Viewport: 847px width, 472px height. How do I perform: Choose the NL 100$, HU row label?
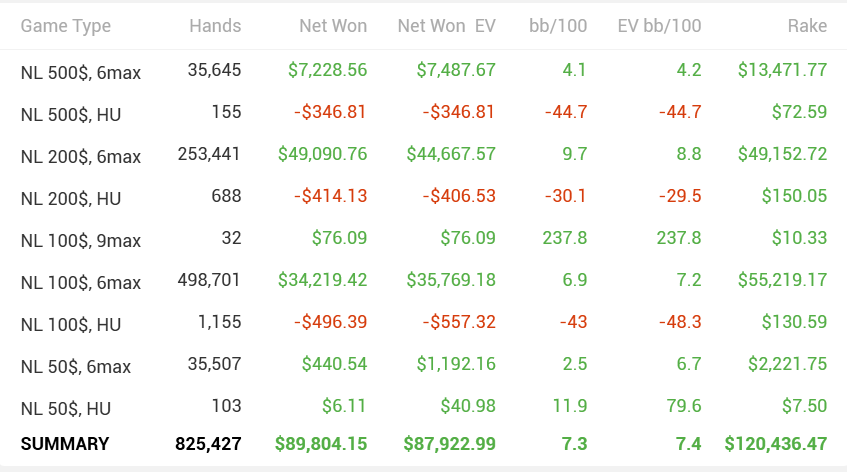(70, 325)
